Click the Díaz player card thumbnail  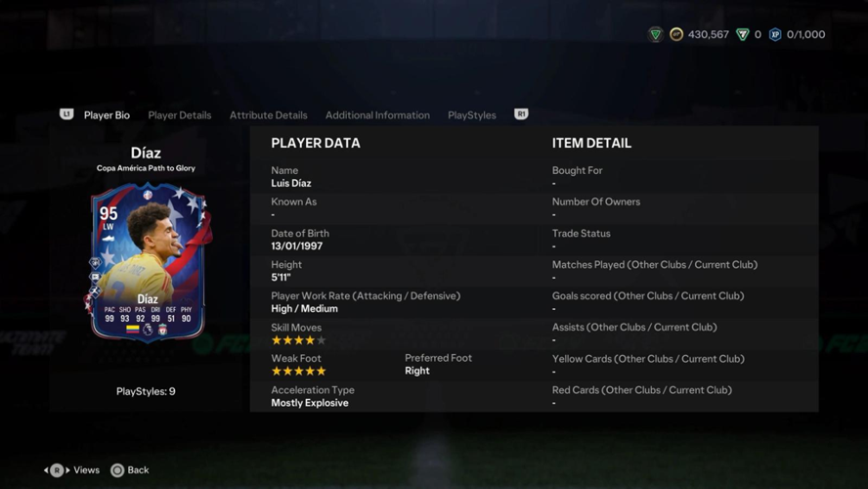[149, 262]
